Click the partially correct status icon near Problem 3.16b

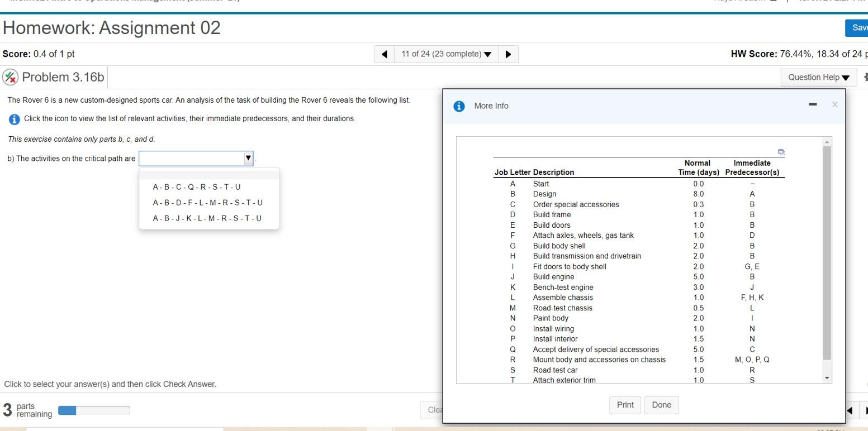[10, 77]
